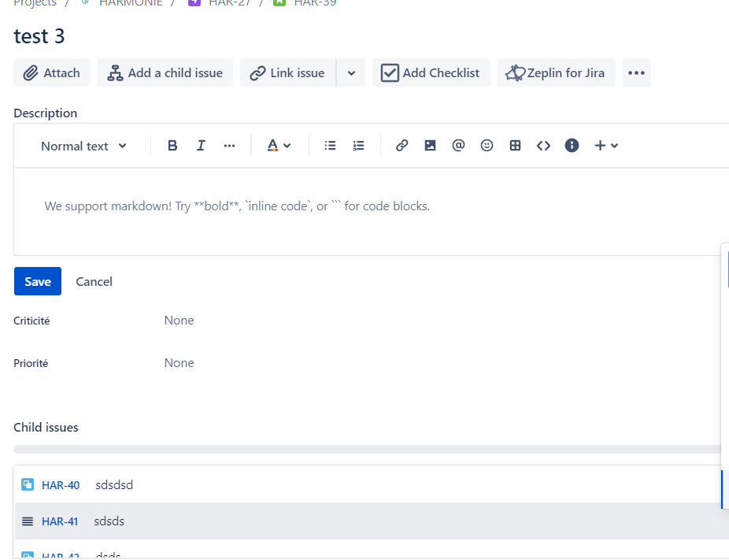Click Link issue button
Image resolution: width=729 pixels, height=560 pixels.
click(x=288, y=72)
